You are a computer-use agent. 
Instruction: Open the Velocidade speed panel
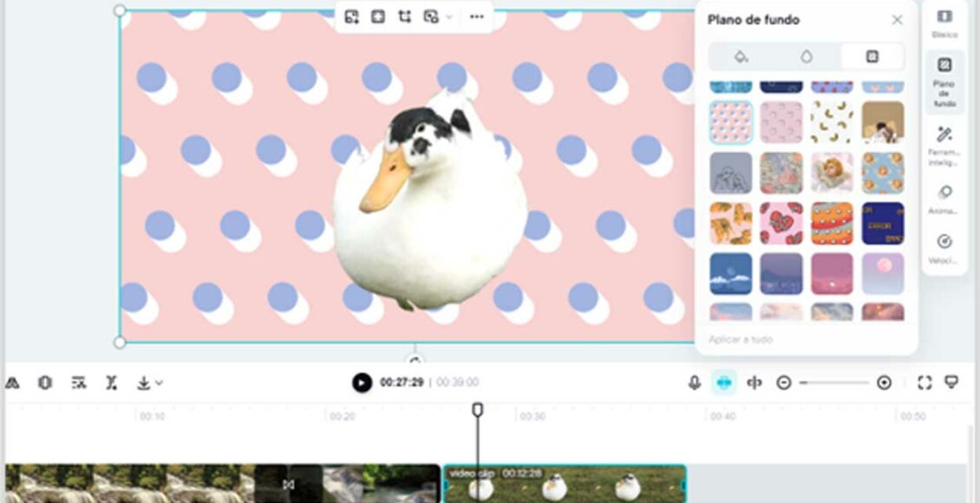click(944, 248)
